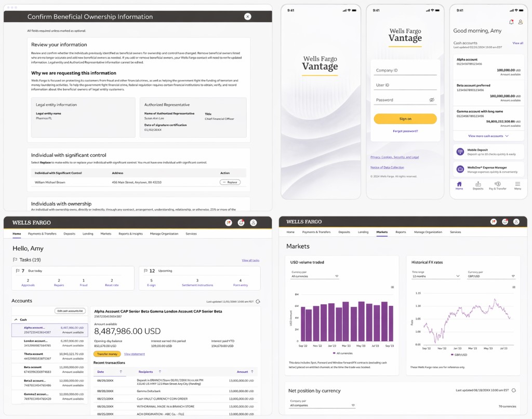Open the Menu icon in mobile bottom bar
The width and height of the screenshot is (532, 419).
(x=517, y=185)
